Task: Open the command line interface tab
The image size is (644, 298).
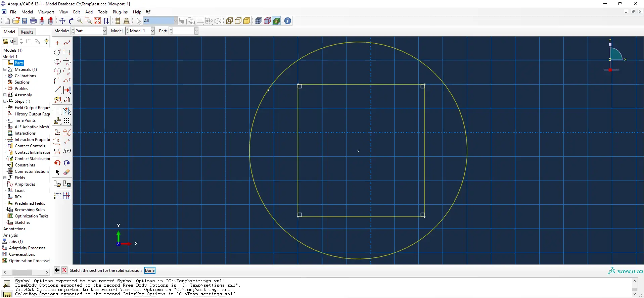Action: pyautogui.click(x=7, y=294)
